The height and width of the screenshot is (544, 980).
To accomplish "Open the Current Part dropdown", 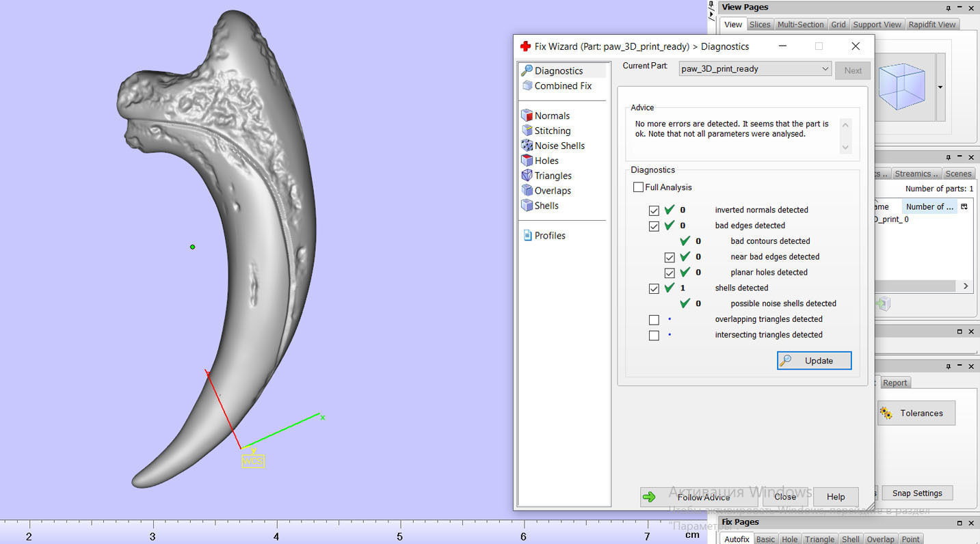I will [x=755, y=69].
